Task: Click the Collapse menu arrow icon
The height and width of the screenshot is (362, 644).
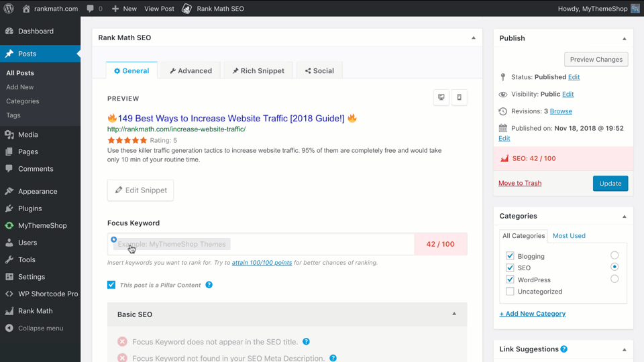Action: 9,328
